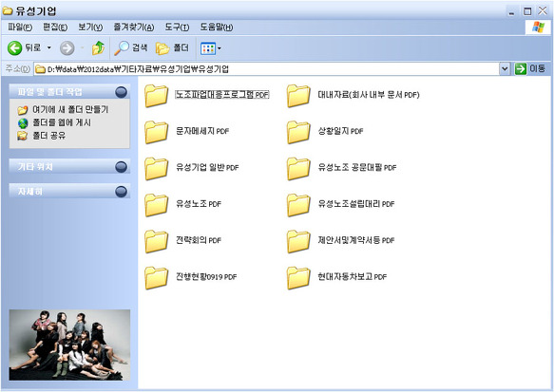The height and width of the screenshot is (392, 554).
Task: Open the 도구 menu
Action: pyautogui.click(x=177, y=28)
